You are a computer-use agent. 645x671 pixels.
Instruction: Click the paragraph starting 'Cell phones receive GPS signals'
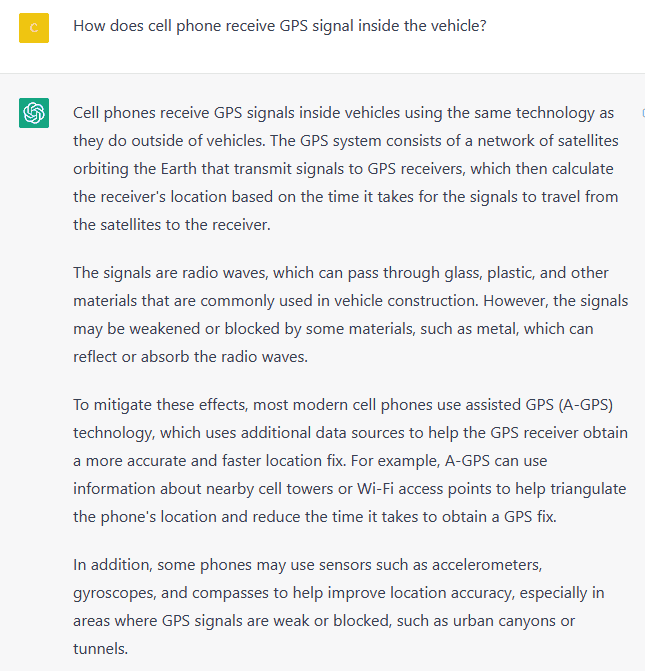(x=346, y=169)
